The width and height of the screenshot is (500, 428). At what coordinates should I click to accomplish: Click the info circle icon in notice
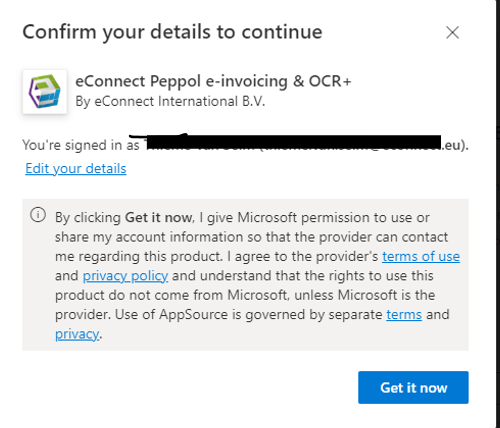pyautogui.click(x=38, y=215)
